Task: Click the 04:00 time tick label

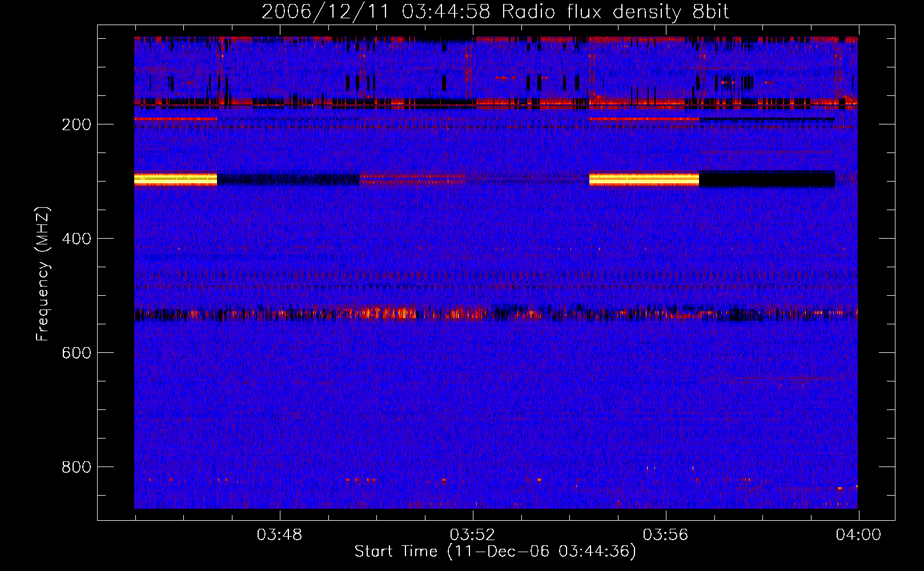Action: (x=858, y=535)
